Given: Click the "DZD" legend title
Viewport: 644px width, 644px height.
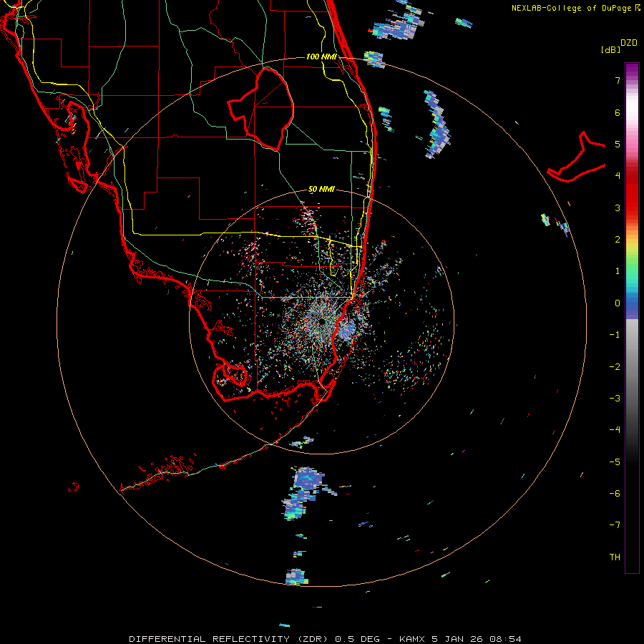Looking at the screenshot, I should (629, 43).
